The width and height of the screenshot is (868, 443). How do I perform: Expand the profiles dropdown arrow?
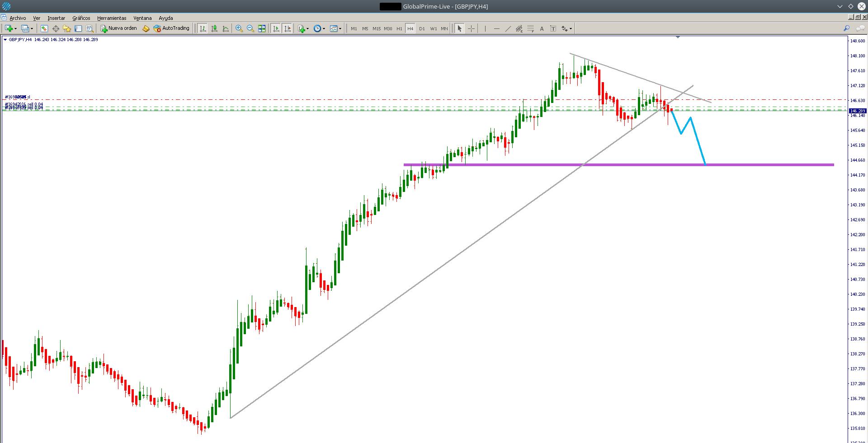pos(32,28)
